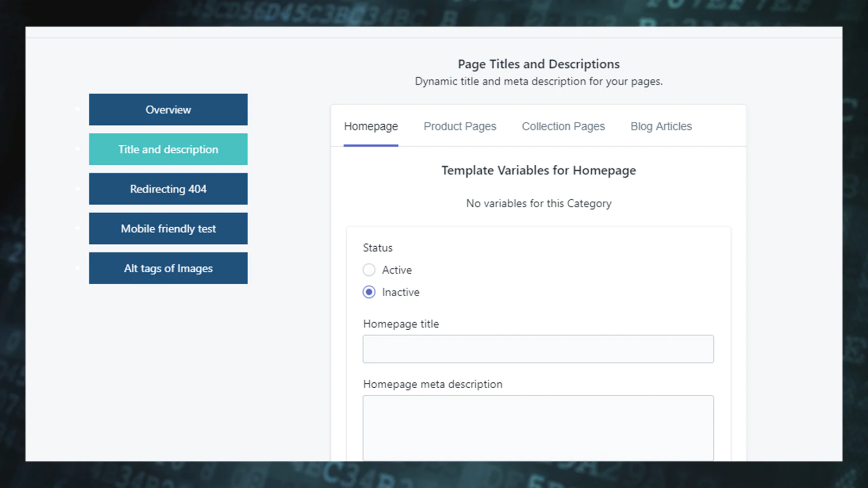The height and width of the screenshot is (488, 868).
Task: Open the Redirecting 404 section
Action: point(168,189)
